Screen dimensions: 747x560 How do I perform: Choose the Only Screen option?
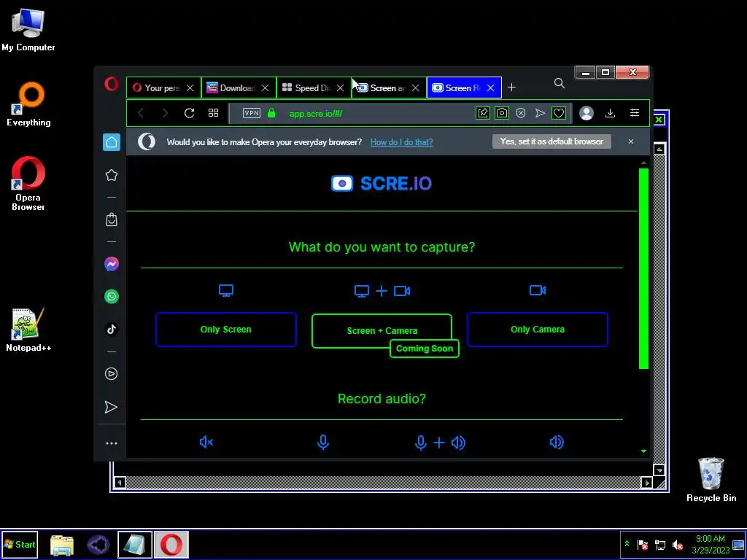(226, 330)
